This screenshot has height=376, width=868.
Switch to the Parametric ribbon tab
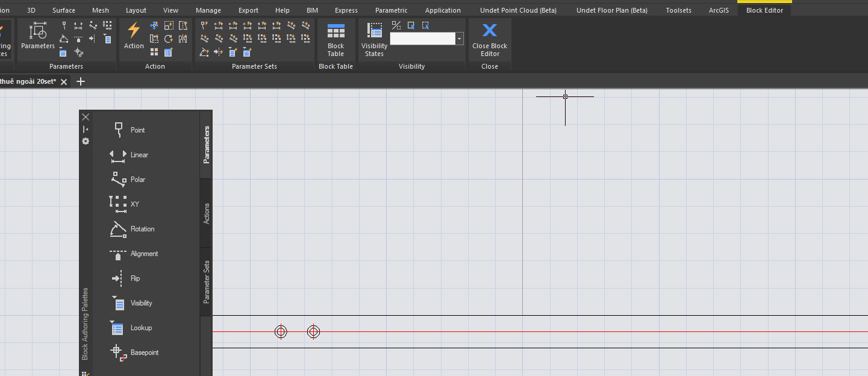391,10
